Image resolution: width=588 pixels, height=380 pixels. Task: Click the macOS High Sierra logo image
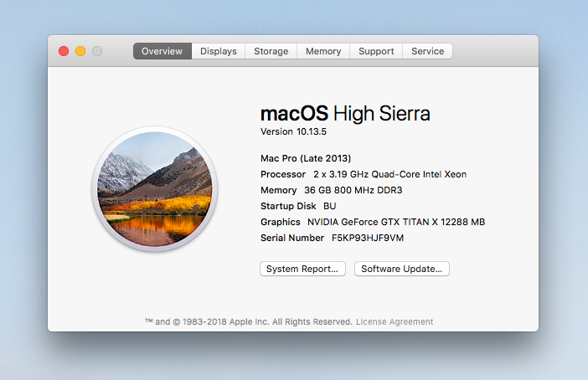click(155, 189)
